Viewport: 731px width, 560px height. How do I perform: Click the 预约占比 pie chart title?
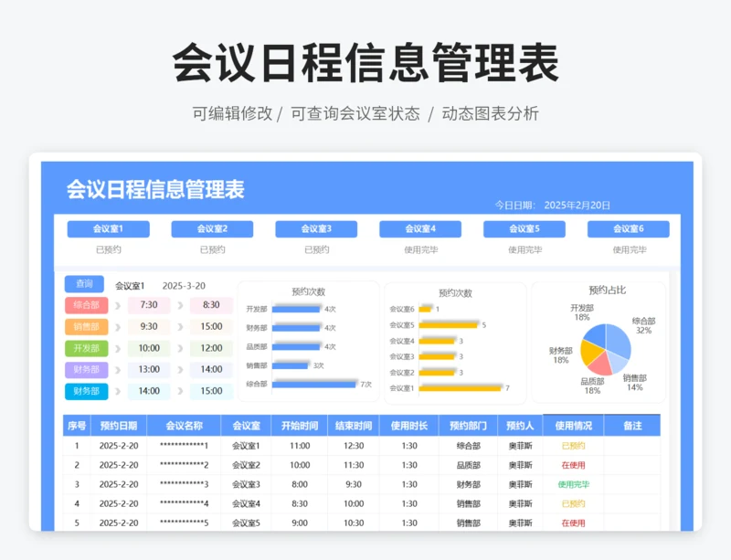pos(607,291)
